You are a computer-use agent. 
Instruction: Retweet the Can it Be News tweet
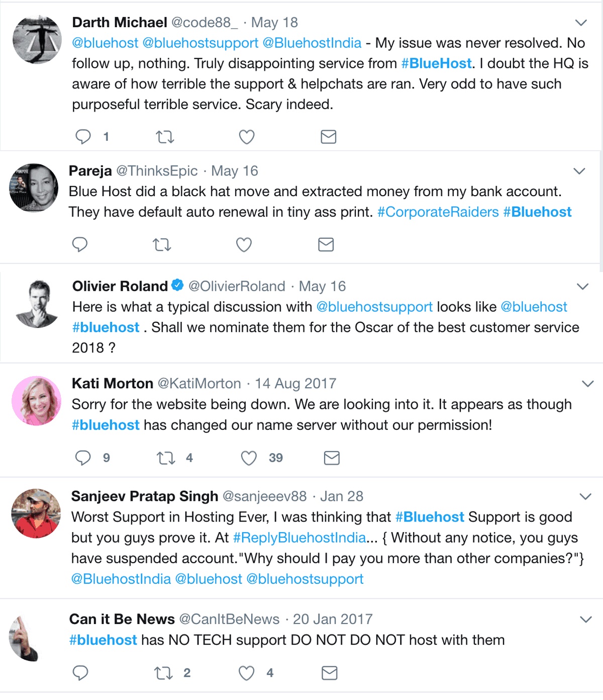coord(163,673)
